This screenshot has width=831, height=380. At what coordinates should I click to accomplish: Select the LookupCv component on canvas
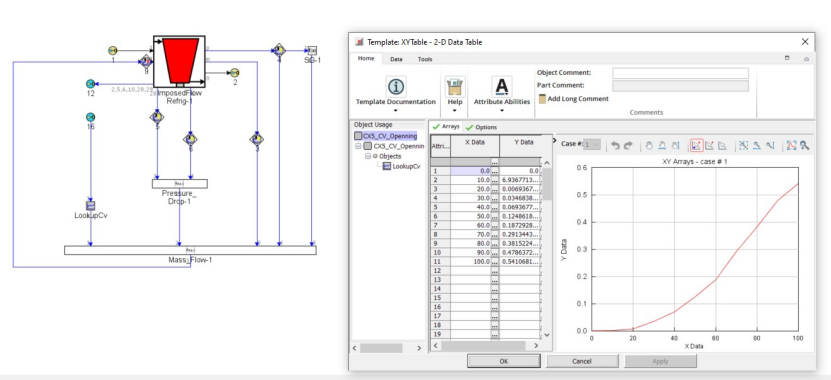pos(91,206)
